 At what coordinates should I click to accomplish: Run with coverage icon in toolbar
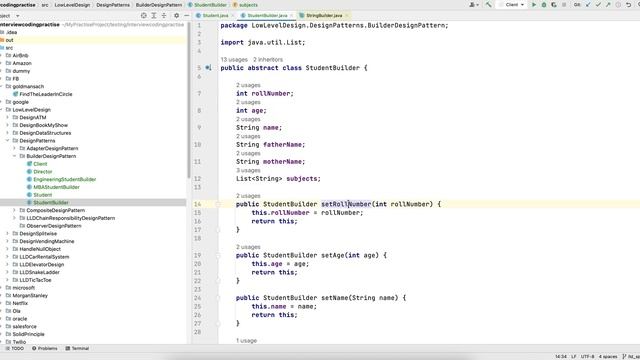[553, 5]
